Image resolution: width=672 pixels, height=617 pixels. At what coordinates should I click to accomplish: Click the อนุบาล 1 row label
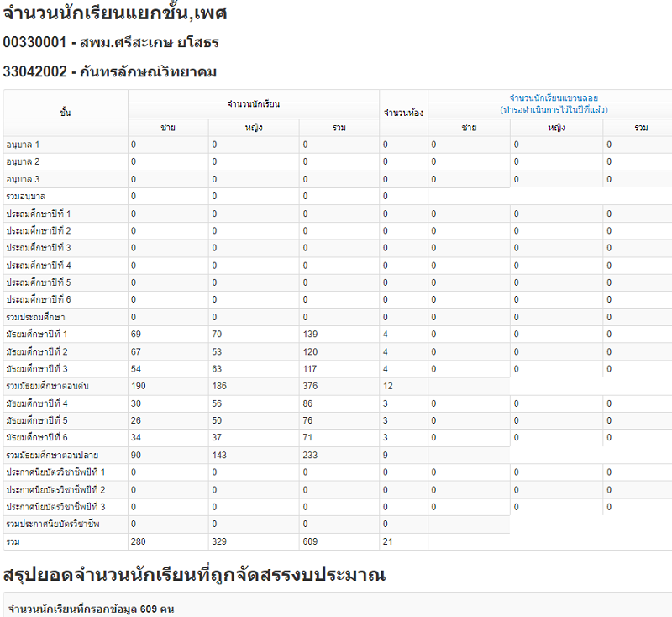pos(24,145)
